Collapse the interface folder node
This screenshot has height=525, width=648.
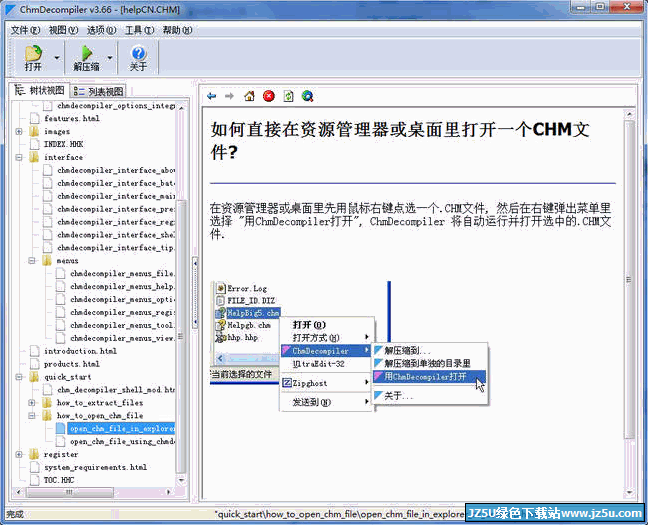(19, 158)
